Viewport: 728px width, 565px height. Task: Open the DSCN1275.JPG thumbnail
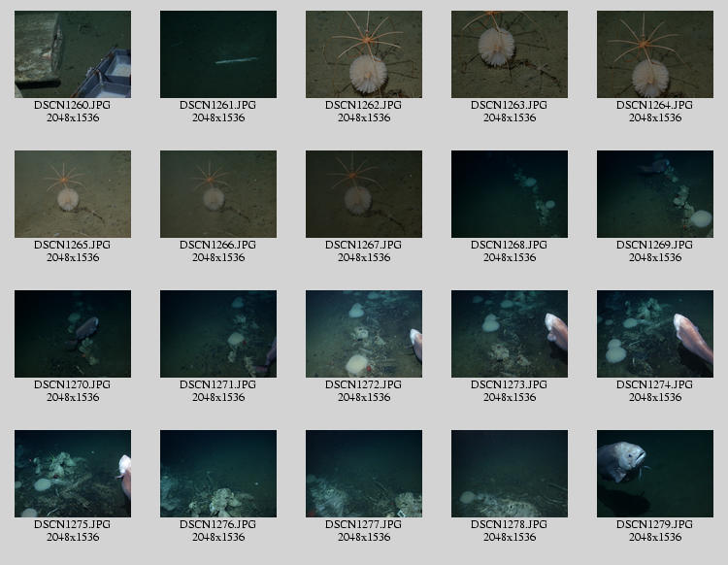tap(73, 474)
